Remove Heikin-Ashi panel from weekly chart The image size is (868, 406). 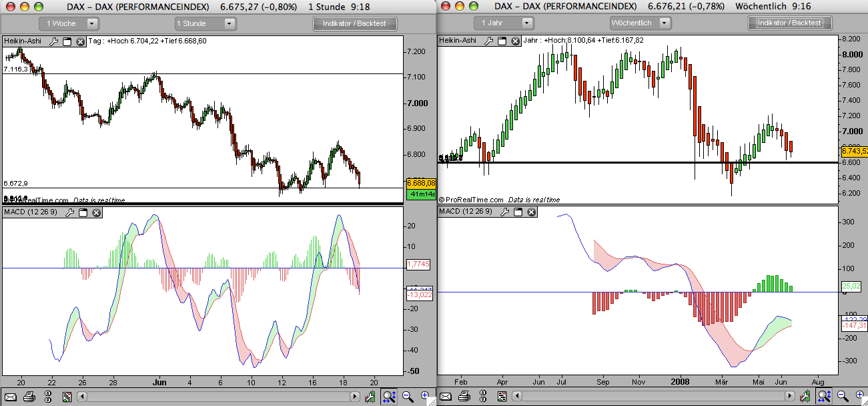[x=516, y=41]
